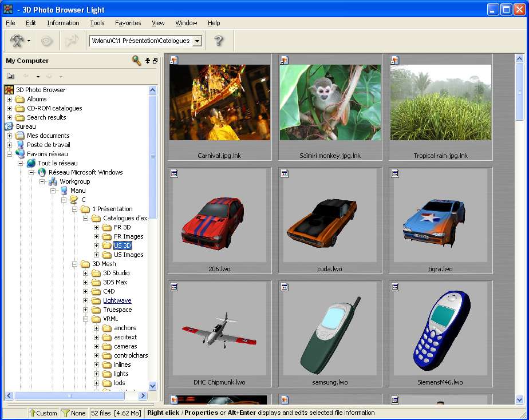Open the Edit menu
Viewport: 529px width, 420px height.
(31, 23)
